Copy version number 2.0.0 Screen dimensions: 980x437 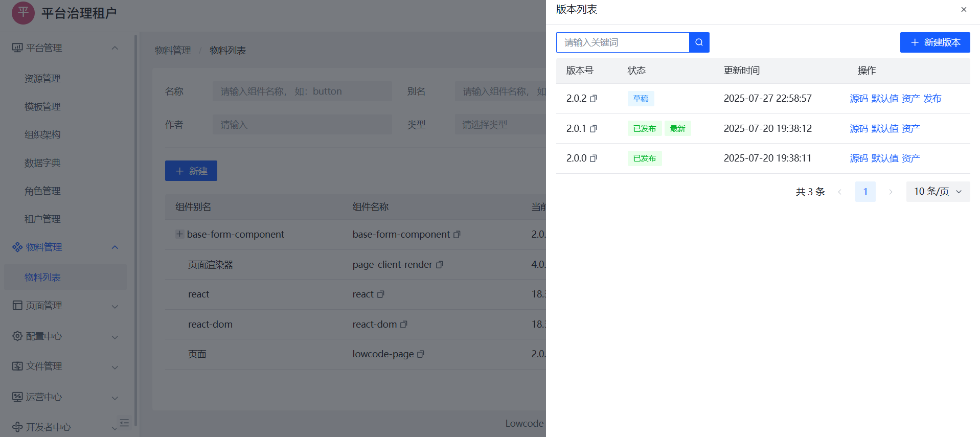click(594, 158)
